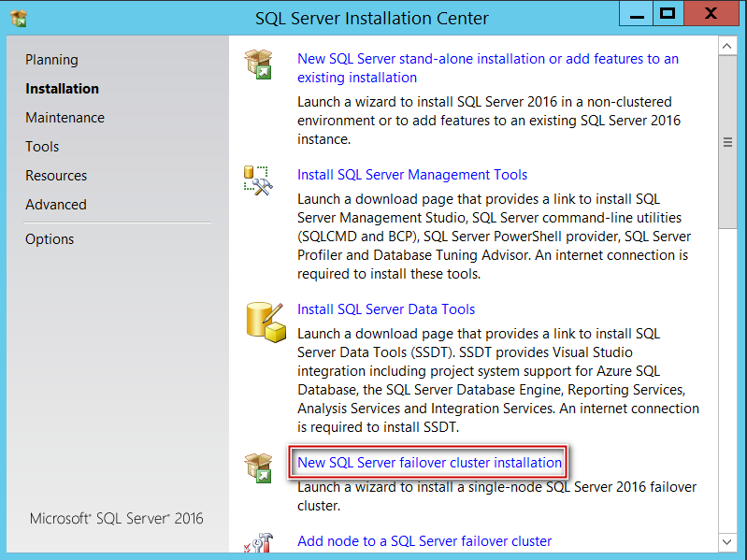Go to the Maintenance page
Screen dimensions: 747x560
pyautogui.click(x=65, y=118)
